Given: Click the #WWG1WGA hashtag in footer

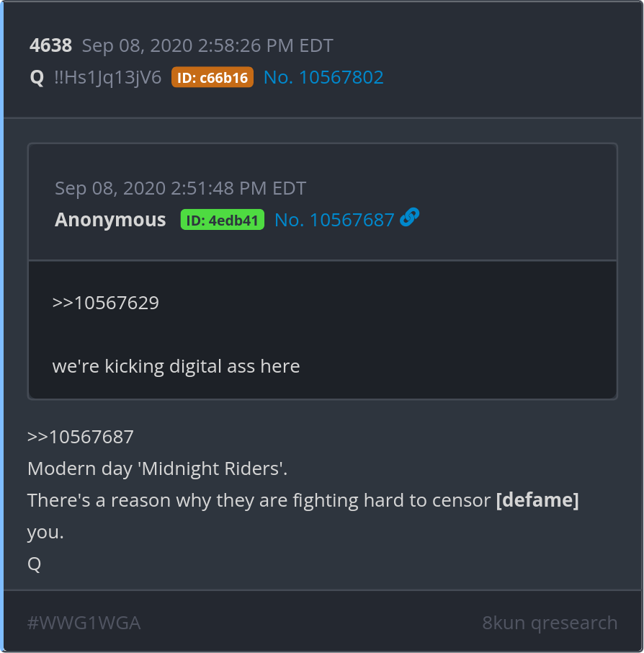Looking at the screenshot, I should pyautogui.click(x=84, y=623).
